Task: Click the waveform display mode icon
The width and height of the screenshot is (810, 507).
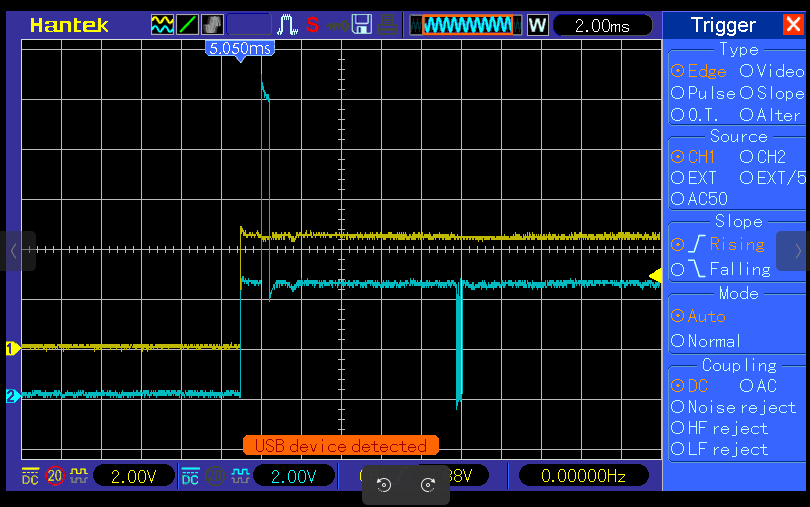Action: tap(162, 25)
